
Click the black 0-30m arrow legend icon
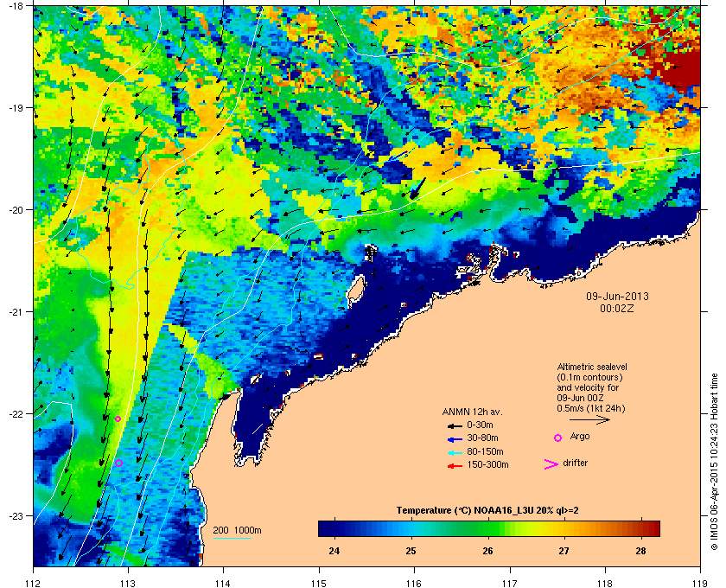click(x=455, y=425)
